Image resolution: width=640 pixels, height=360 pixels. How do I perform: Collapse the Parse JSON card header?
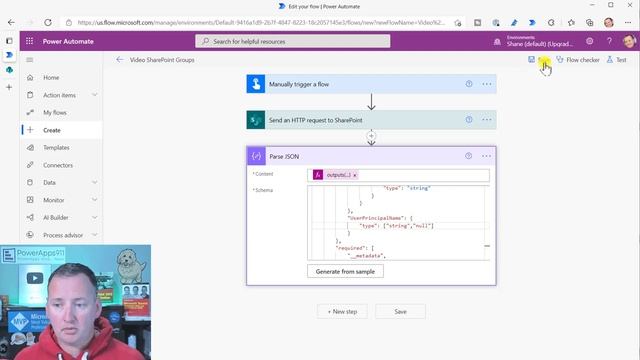371,156
